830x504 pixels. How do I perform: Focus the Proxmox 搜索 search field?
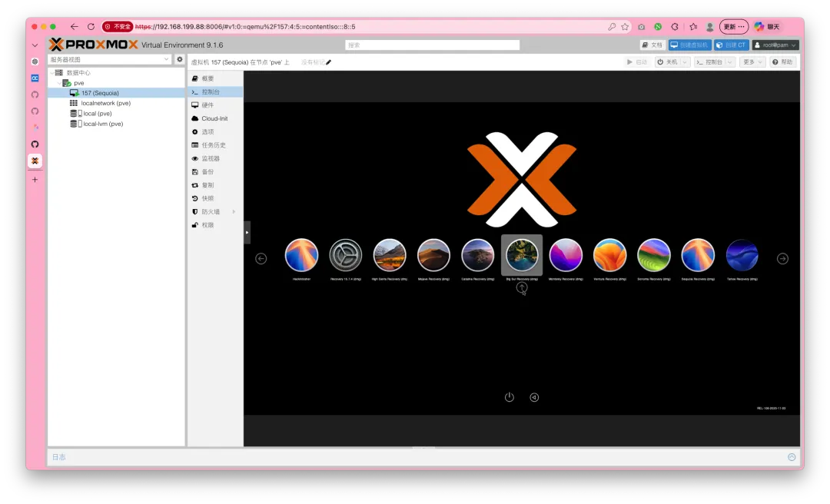(432, 45)
